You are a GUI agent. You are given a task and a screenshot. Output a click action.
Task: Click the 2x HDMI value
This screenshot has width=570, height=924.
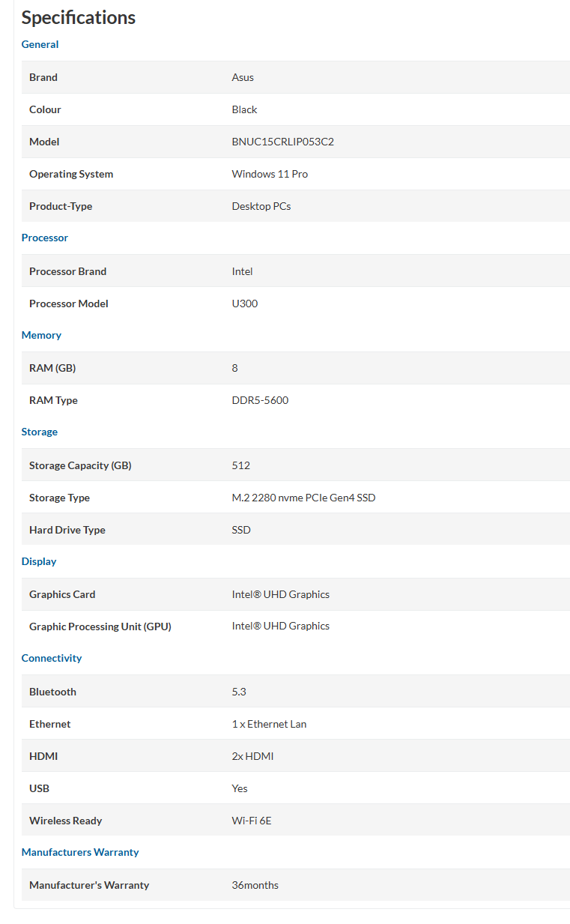(x=252, y=756)
